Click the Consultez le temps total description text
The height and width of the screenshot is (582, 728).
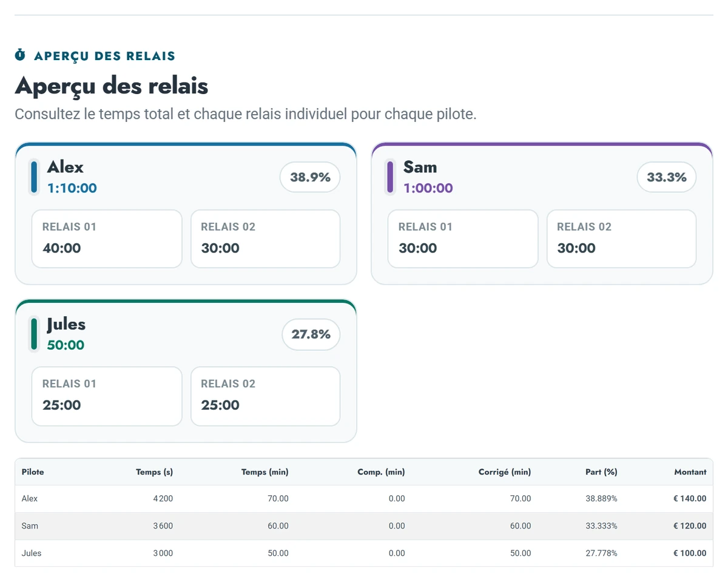pos(246,114)
